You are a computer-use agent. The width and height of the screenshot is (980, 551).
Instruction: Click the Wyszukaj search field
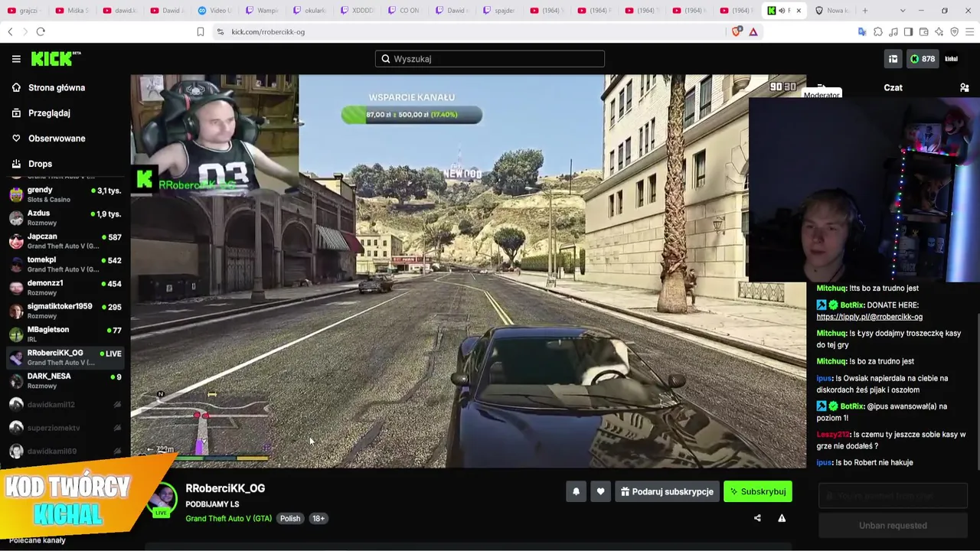[490, 59]
